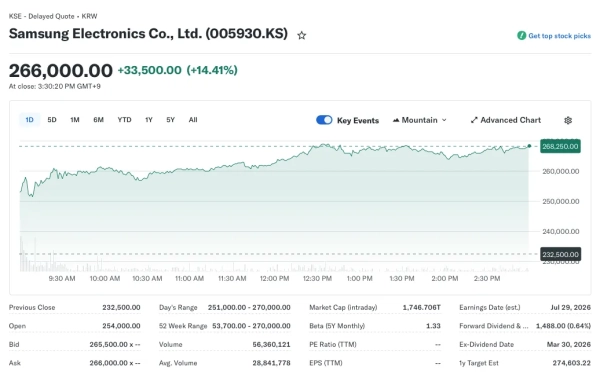600x374 pixels.
Task: Open the Get top stock picks link
Action: (559, 36)
